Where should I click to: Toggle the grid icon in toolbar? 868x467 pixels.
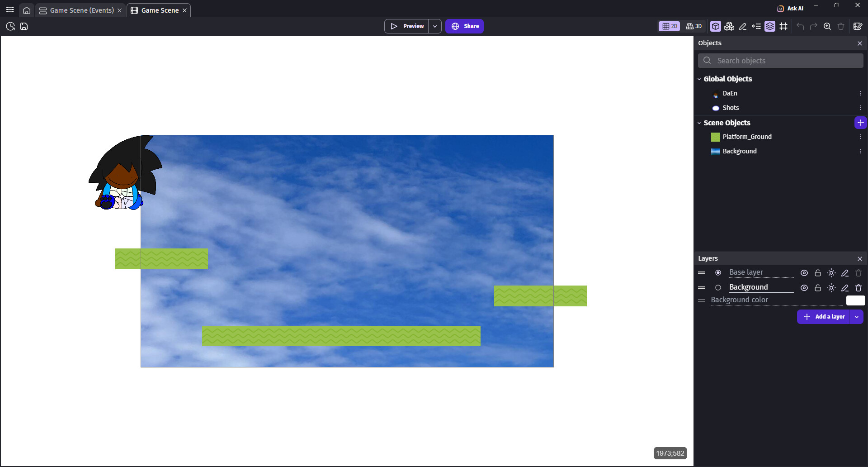tap(783, 26)
